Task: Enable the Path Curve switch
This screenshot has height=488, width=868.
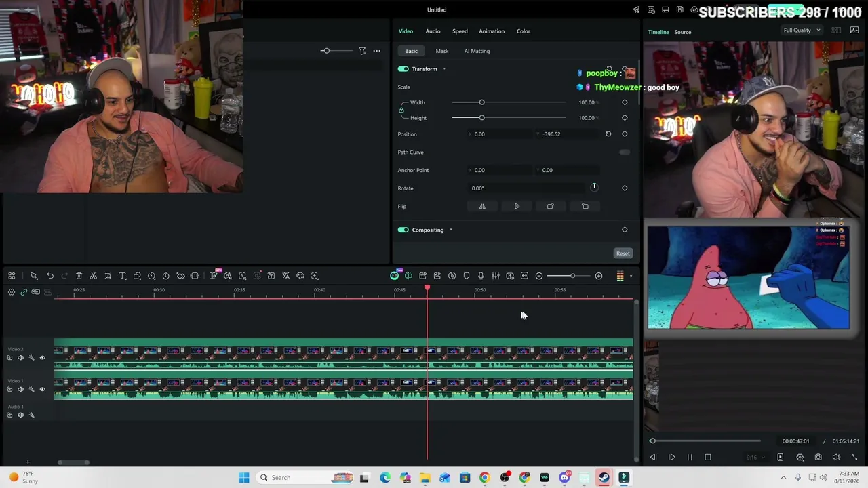Action: (x=625, y=152)
